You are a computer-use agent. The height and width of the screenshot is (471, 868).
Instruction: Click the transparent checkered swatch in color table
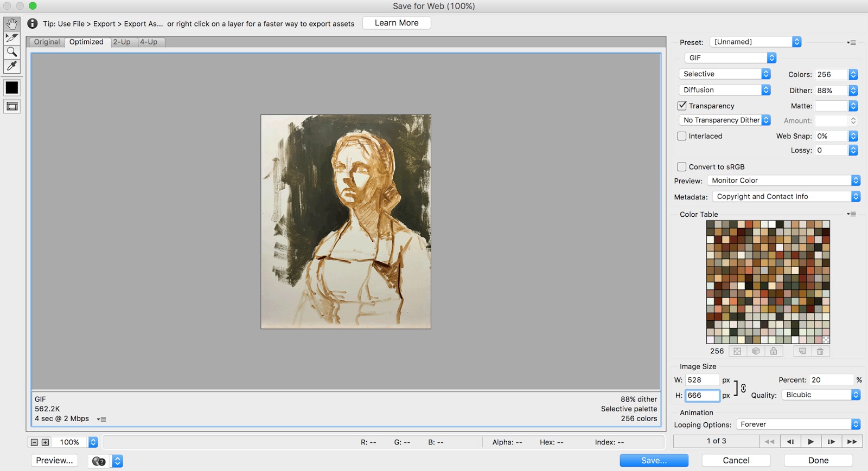(x=826, y=340)
